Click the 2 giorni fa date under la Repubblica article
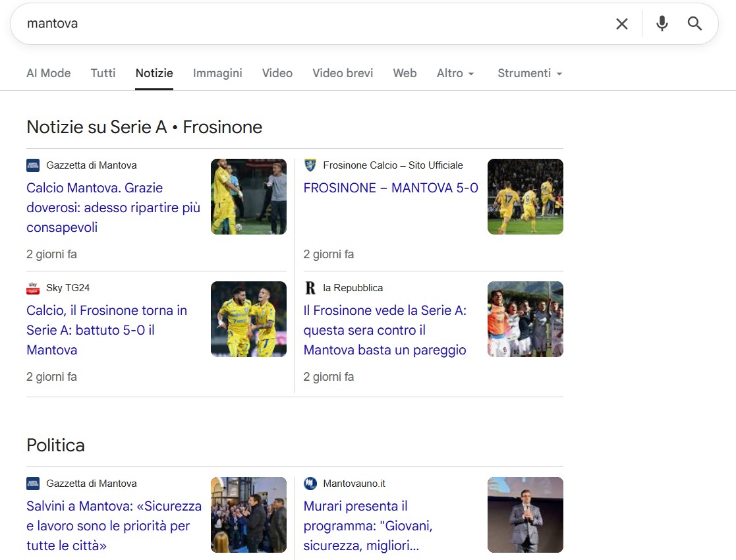The image size is (736, 560). click(329, 377)
